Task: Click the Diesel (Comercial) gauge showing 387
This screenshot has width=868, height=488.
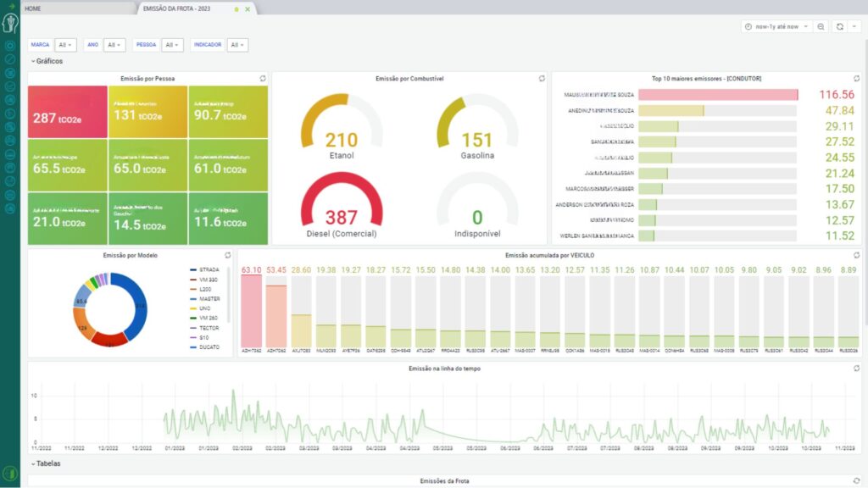Action: [341, 208]
